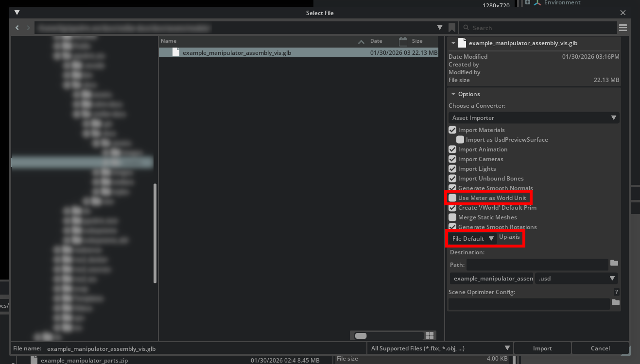Open the Asset Importer converter dropdown

coord(534,118)
